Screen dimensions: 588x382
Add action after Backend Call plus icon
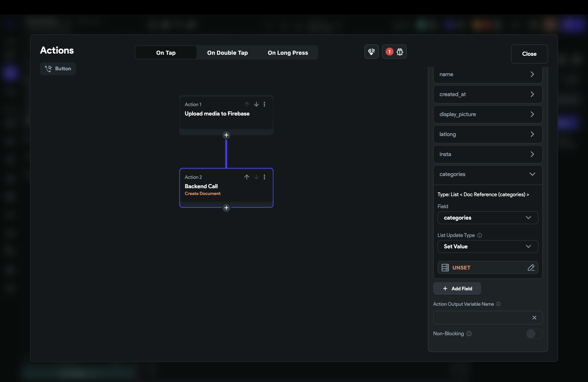click(226, 208)
